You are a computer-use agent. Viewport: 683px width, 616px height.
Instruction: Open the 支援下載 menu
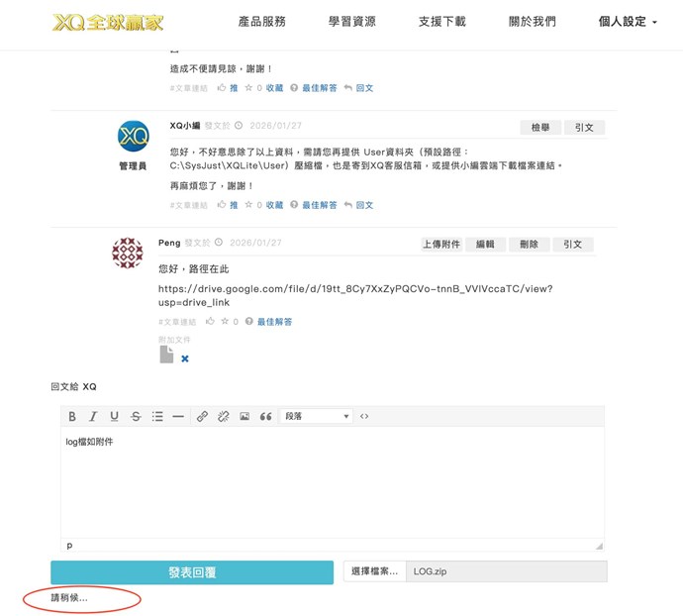[x=442, y=22]
